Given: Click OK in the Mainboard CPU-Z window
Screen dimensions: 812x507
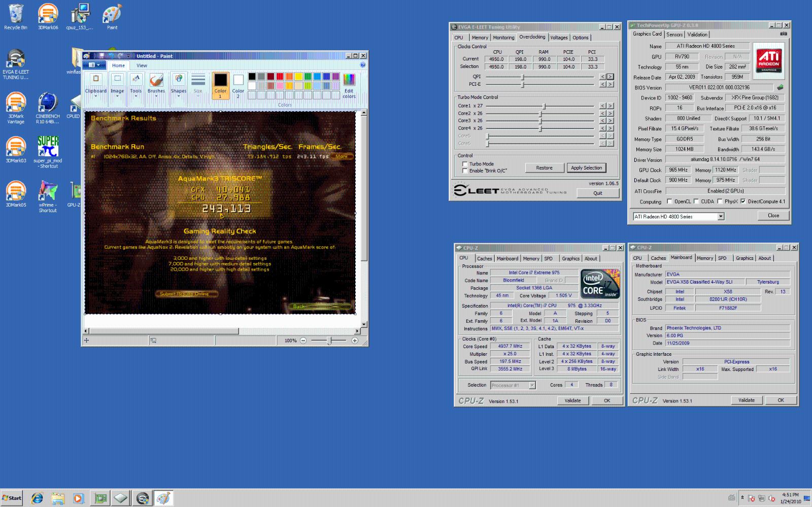Looking at the screenshot, I should [x=781, y=400].
